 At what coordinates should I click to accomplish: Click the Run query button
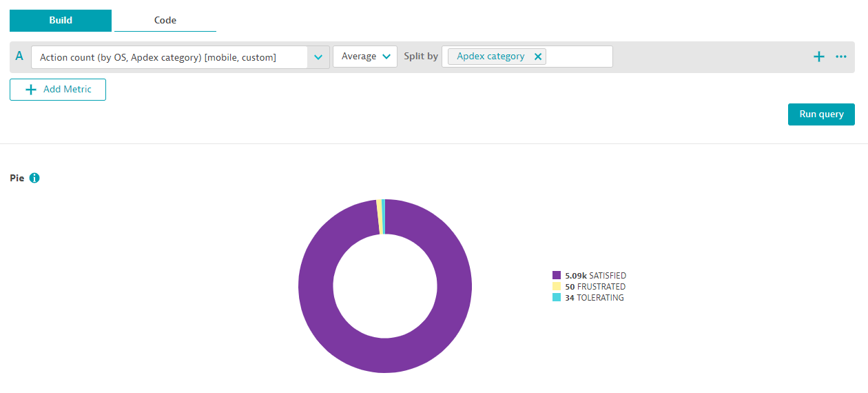821,114
